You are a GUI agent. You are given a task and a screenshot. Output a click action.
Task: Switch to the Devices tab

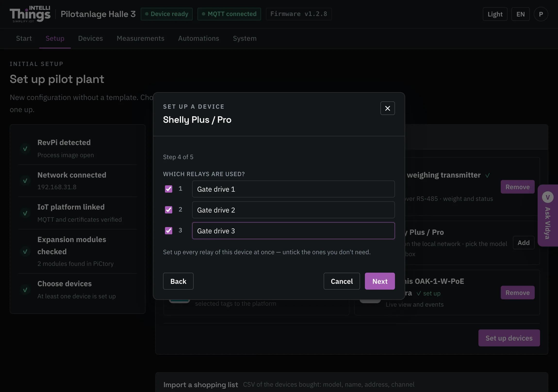(x=90, y=38)
